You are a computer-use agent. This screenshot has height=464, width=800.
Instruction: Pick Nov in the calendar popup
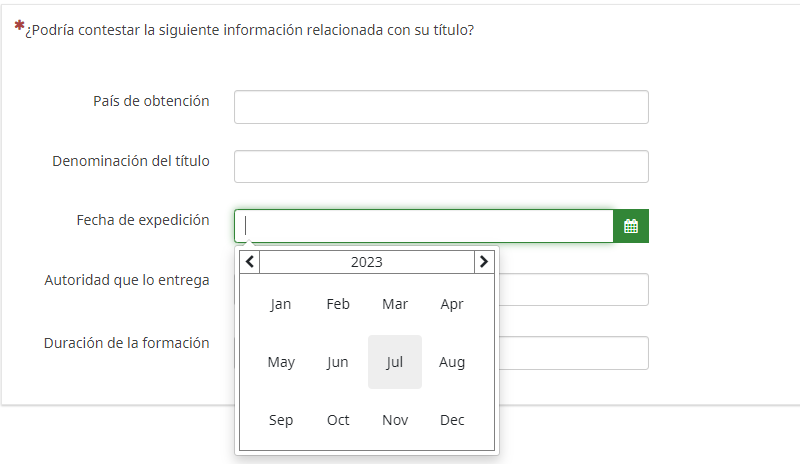click(x=395, y=420)
